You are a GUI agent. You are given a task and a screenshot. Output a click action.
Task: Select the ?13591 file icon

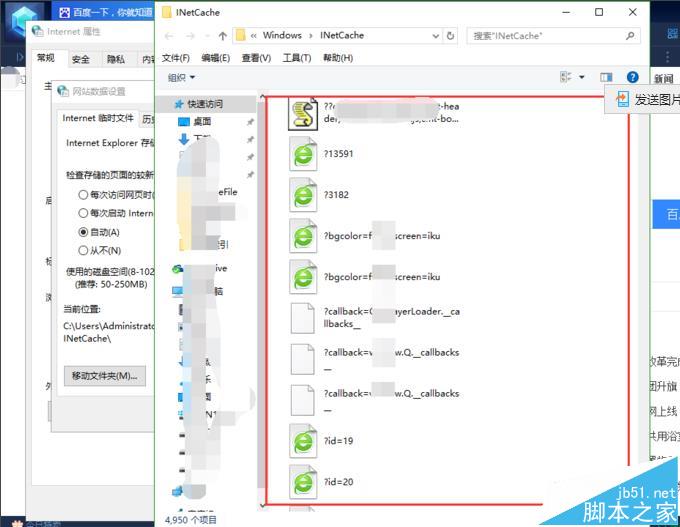(x=303, y=154)
